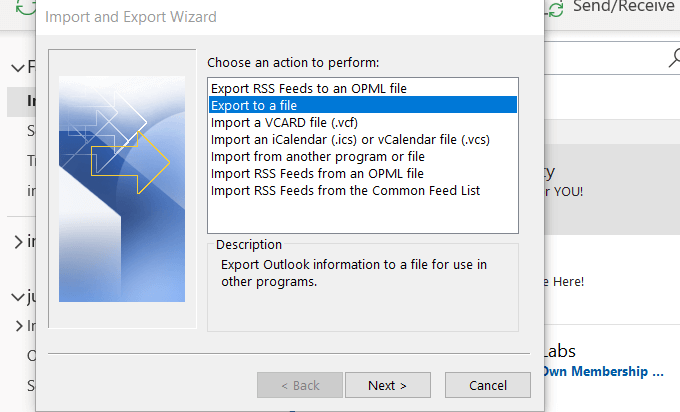Select Export to a file option
The height and width of the screenshot is (412, 680).
click(x=253, y=105)
